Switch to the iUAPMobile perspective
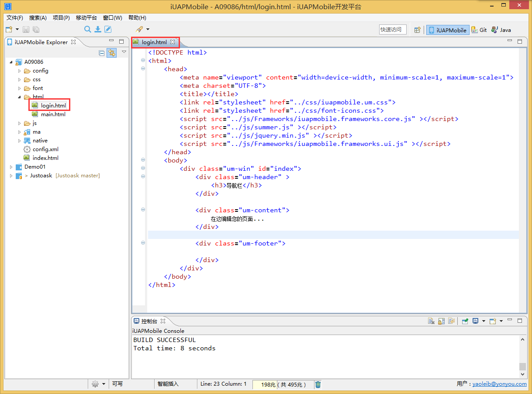This screenshot has width=532, height=394. click(x=448, y=30)
